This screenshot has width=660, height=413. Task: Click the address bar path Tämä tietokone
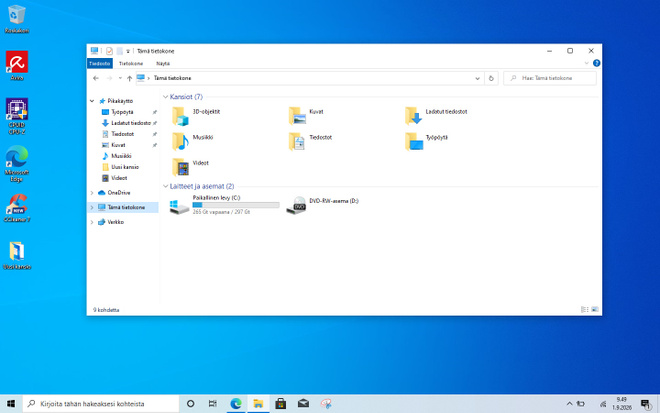tap(173, 78)
